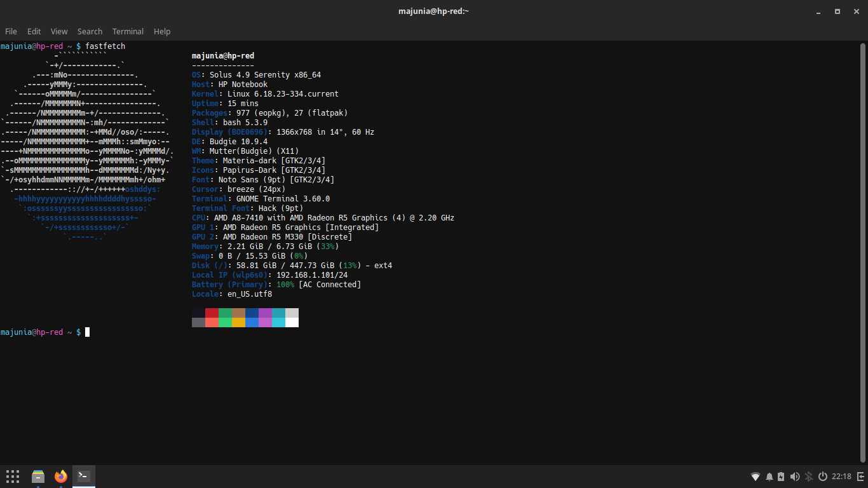Click the '1366x768 in 14", 60 Hz' display value
The image size is (868, 488).
(x=325, y=132)
